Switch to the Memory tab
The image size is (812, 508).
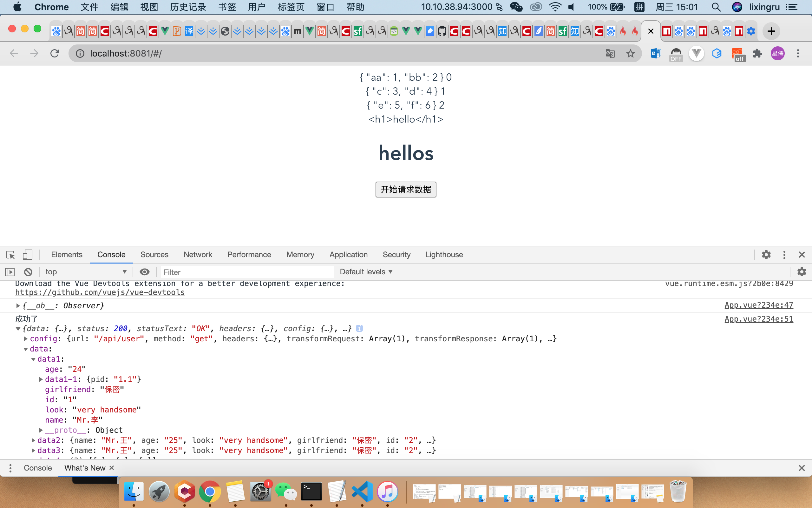pyautogui.click(x=300, y=255)
